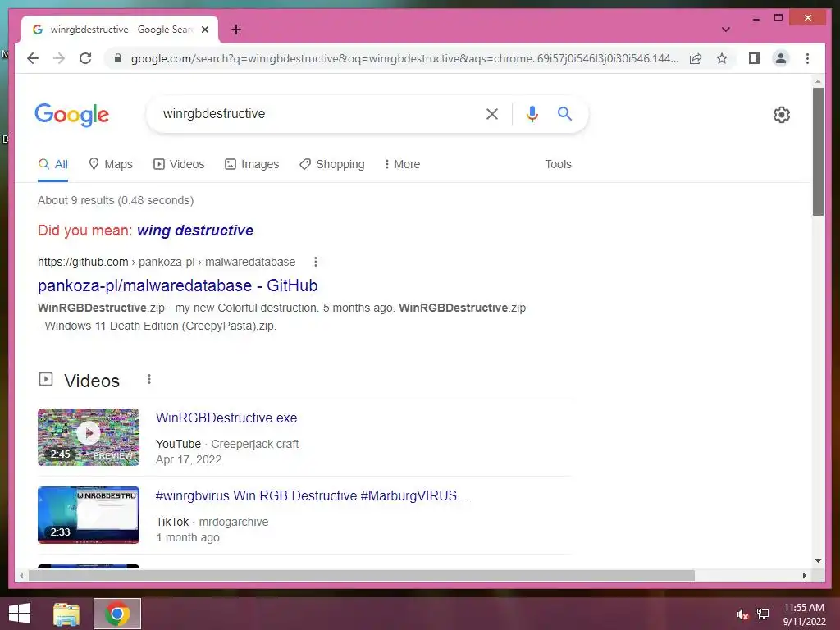
Task: Open the WinRGBDestructive.exe video link
Action: coord(226,418)
